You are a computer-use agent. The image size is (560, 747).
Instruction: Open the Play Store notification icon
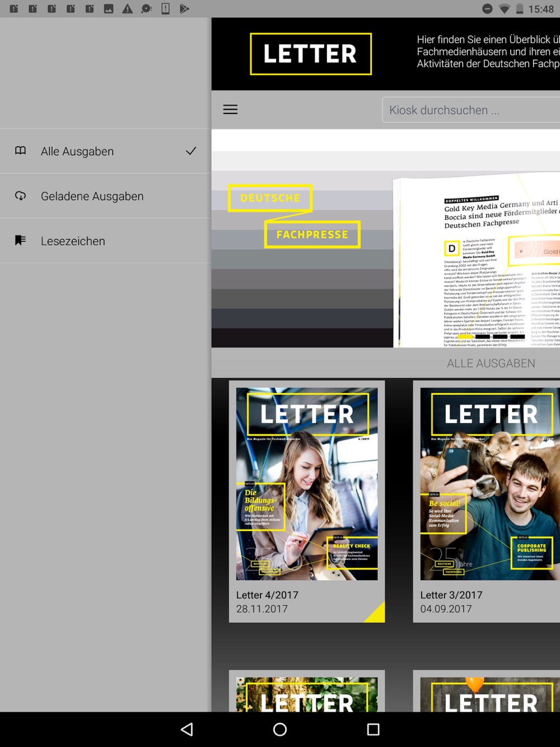(x=184, y=8)
